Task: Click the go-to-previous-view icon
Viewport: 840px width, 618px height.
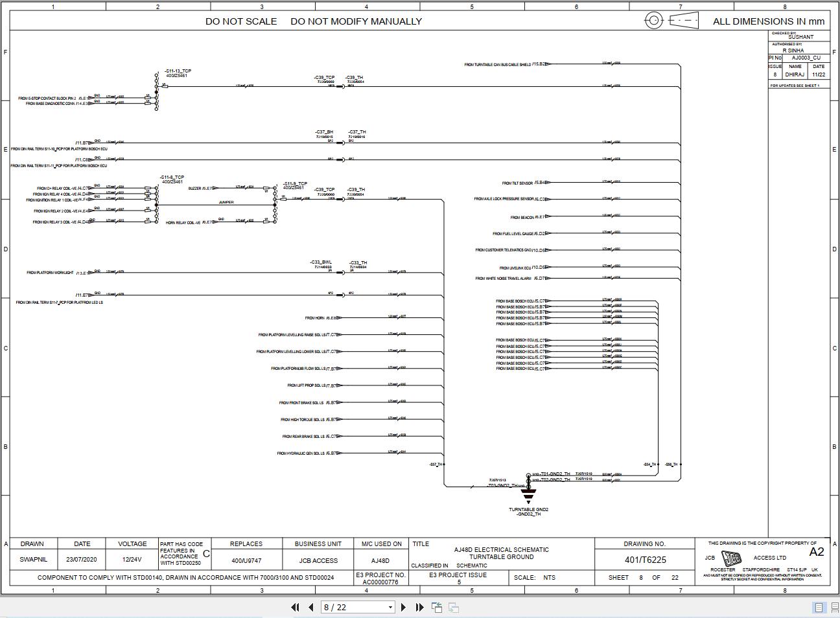Action: [437, 607]
